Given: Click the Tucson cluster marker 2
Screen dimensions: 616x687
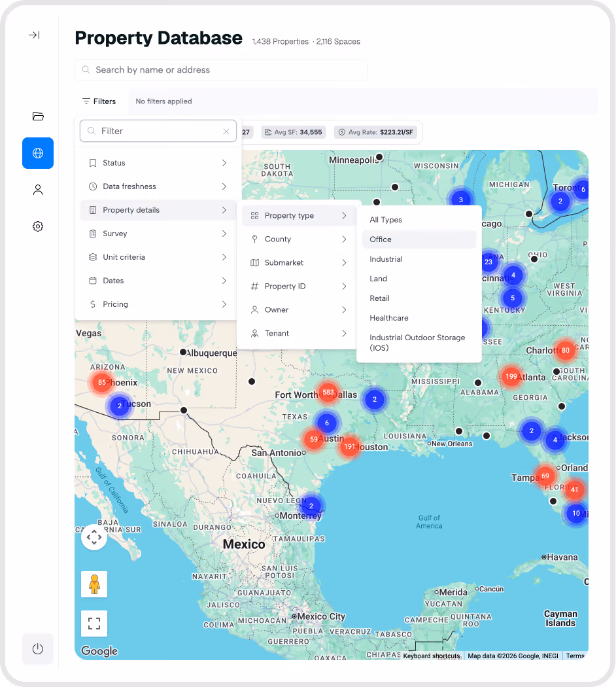Looking at the screenshot, I should pos(120,406).
